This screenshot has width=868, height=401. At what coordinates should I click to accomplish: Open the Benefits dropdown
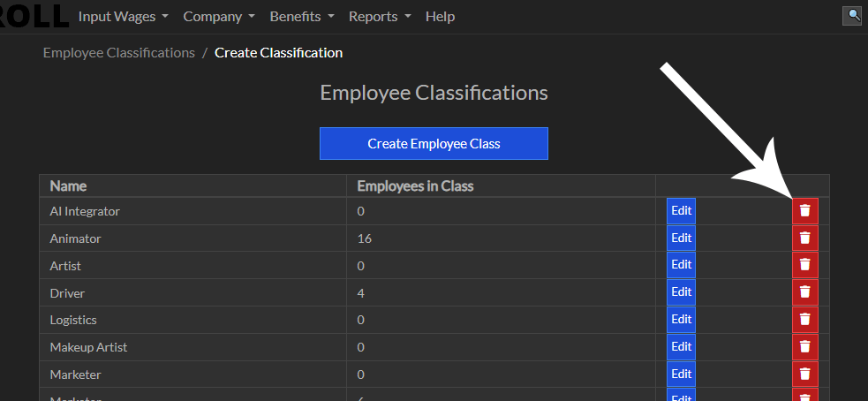click(x=302, y=17)
